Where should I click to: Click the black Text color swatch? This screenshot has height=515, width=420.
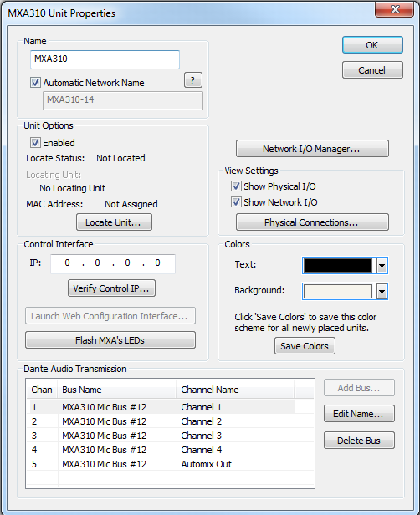point(337,265)
